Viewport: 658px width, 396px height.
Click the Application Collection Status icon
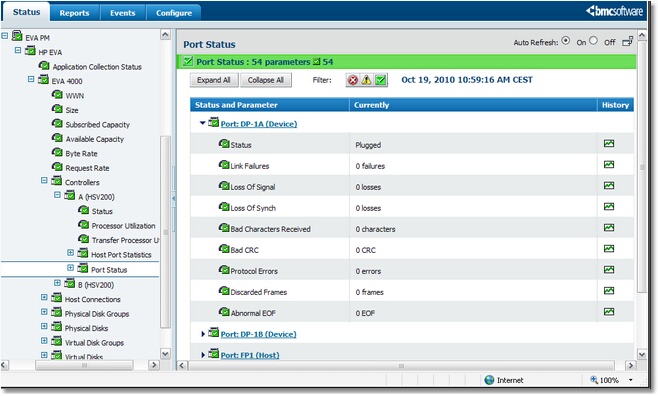[x=44, y=65]
